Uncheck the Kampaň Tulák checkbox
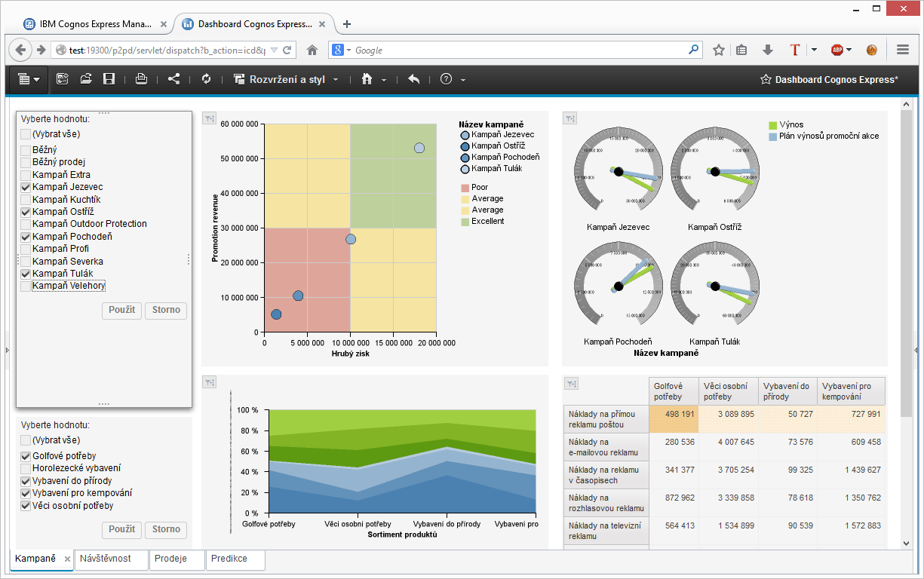The image size is (924, 579). [x=26, y=274]
